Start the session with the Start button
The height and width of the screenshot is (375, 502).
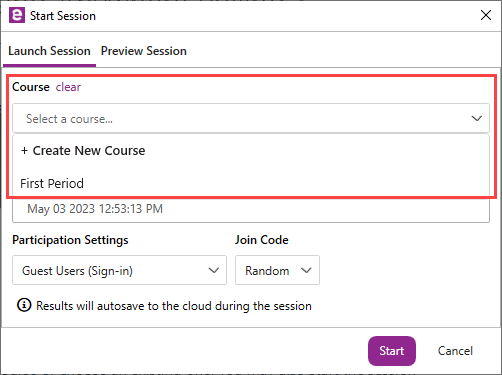coord(392,351)
